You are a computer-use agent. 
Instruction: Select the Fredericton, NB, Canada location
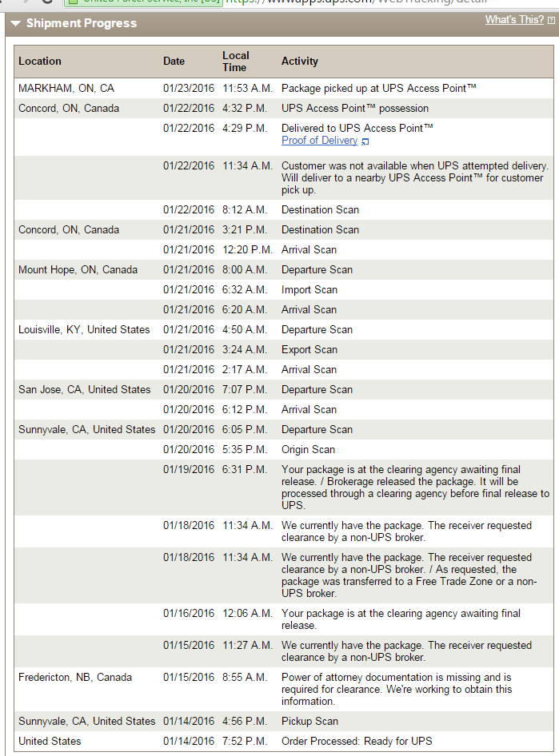75,678
